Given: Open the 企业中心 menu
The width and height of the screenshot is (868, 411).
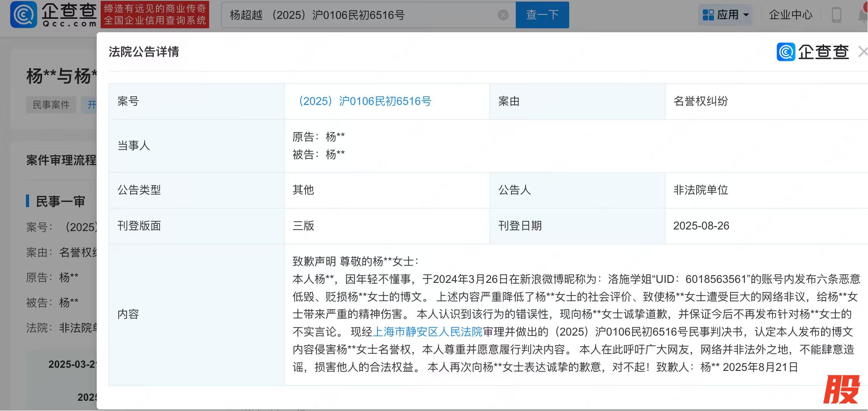Looking at the screenshot, I should pyautogui.click(x=791, y=15).
